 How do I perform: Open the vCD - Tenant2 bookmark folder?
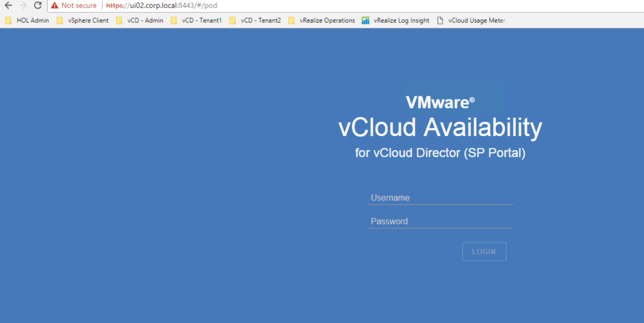(x=255, y=20)
